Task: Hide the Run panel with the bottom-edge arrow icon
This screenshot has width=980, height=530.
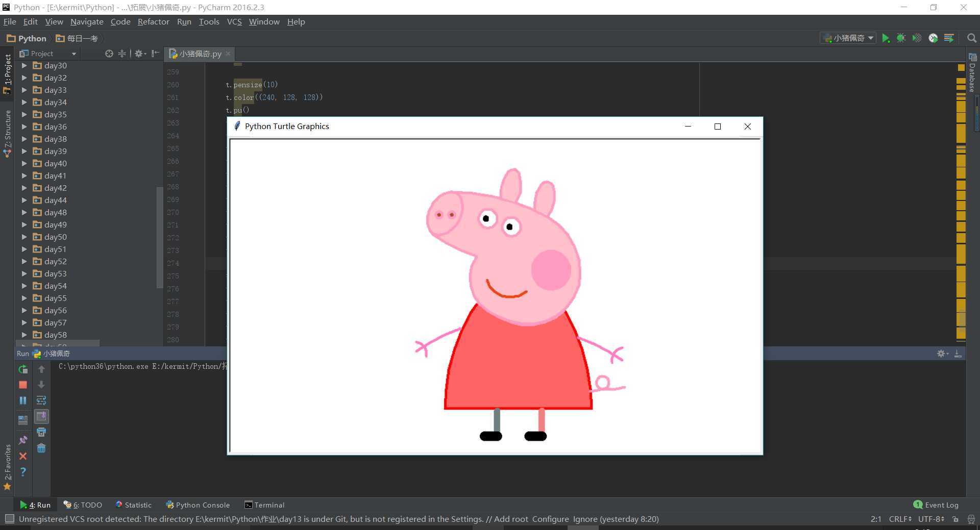Action: pyautogui.click(x=958, y=354)
